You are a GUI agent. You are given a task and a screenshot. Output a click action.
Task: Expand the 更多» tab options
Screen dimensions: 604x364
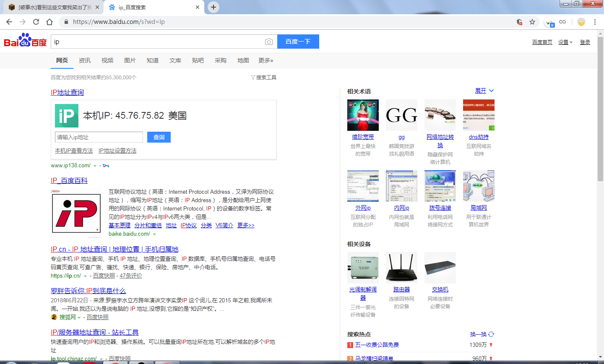point(266,60)
